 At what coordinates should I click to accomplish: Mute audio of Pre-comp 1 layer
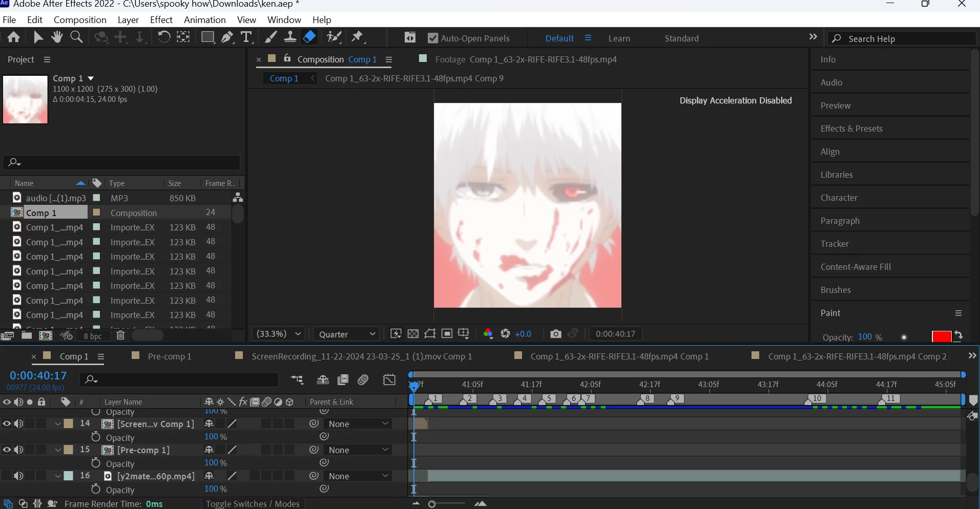pyautogui.click(x=18, y=450)
